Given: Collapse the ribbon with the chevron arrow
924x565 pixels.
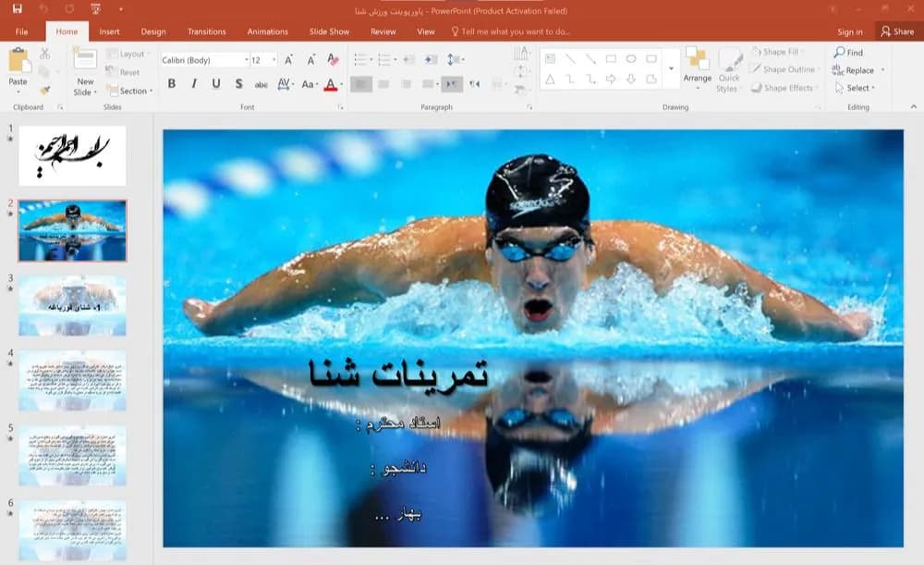Looking at the screenshot, I should 914,106.
